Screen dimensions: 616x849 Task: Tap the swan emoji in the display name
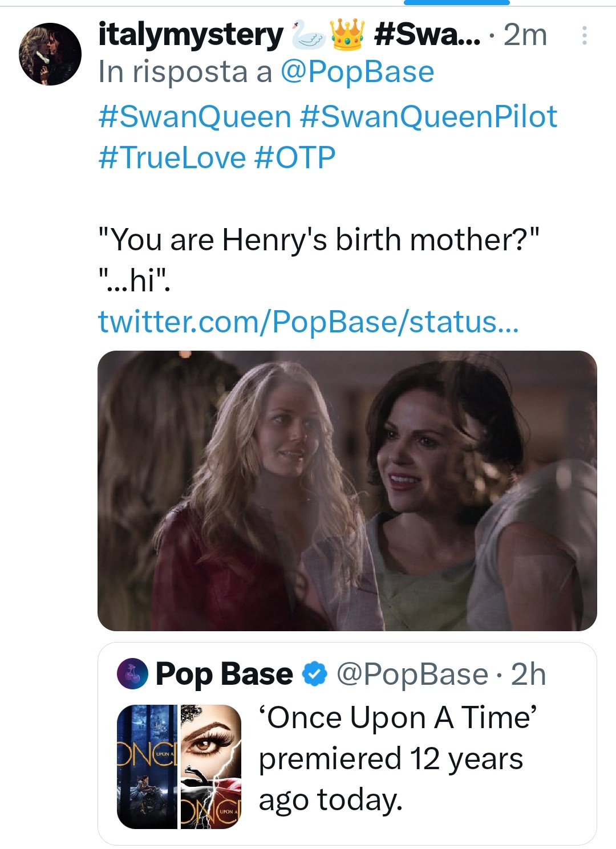tap(308, 35)
